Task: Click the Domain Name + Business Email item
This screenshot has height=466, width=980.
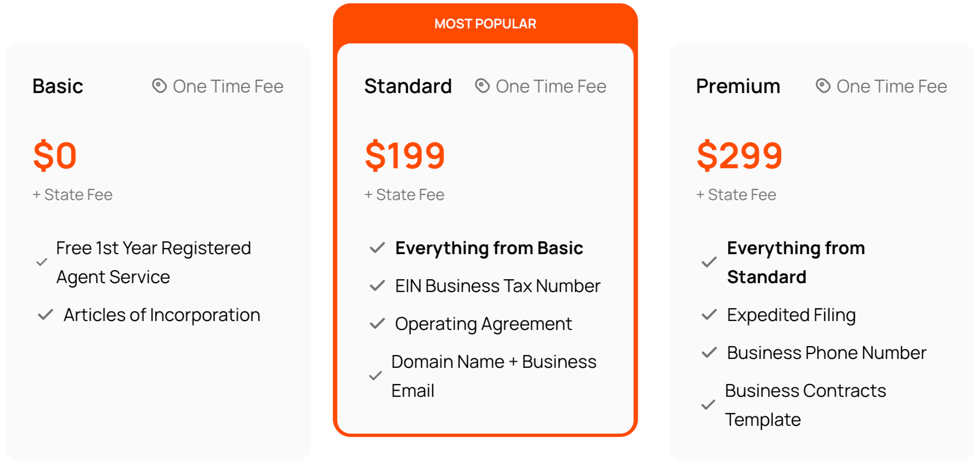Action: (x=494, y=376)
